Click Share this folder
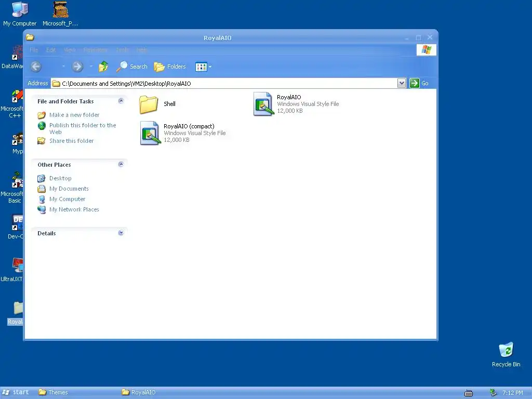Image resolution: width=532 pixels, height=399 pixels. pos(71,141)
